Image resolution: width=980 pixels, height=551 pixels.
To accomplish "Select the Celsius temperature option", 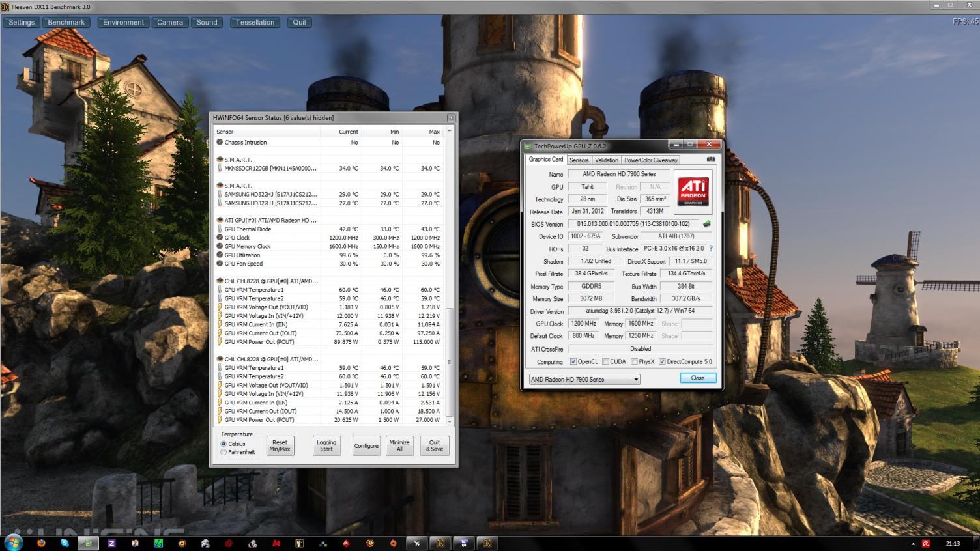I will tap(223, 444).
